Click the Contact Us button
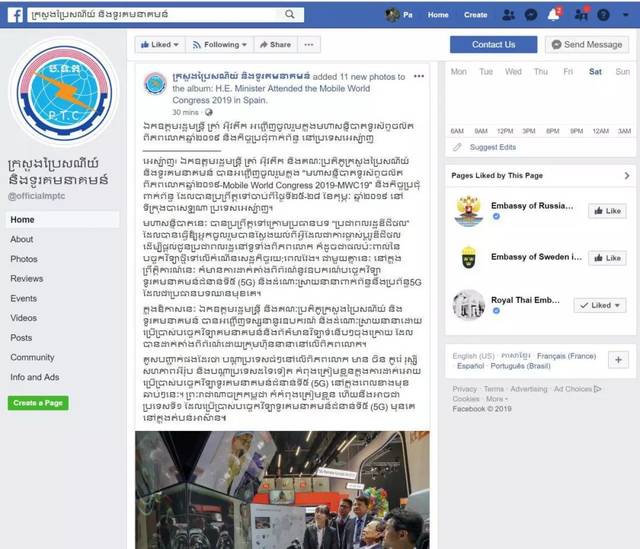Screen dimensions: 640x549 (x=493, y=44)
